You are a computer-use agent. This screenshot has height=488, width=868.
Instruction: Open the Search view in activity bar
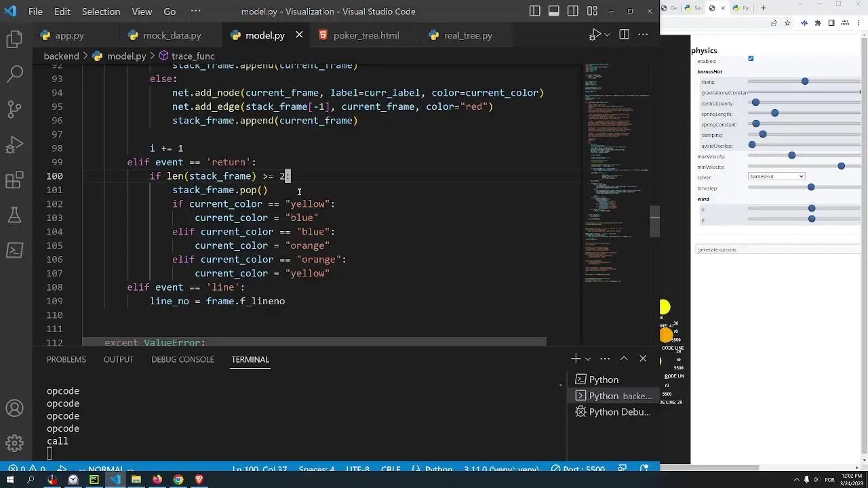point(14,75)
